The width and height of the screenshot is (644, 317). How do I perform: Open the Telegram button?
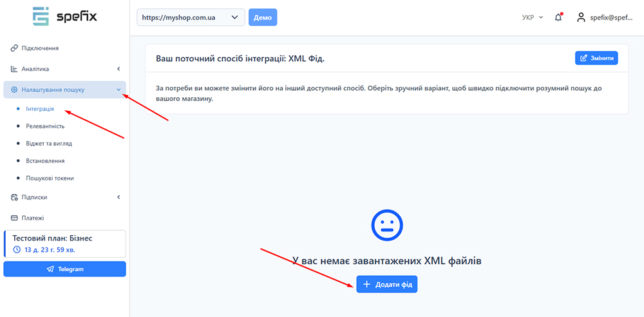[x=65, y=269]
